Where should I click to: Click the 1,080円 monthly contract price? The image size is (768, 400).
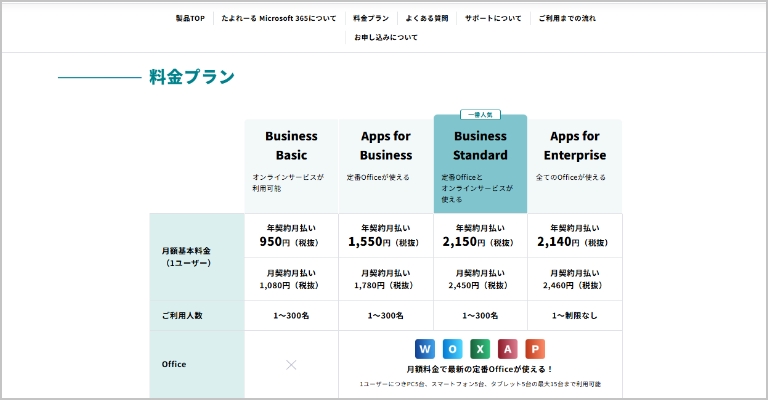(x=289, y=285)
